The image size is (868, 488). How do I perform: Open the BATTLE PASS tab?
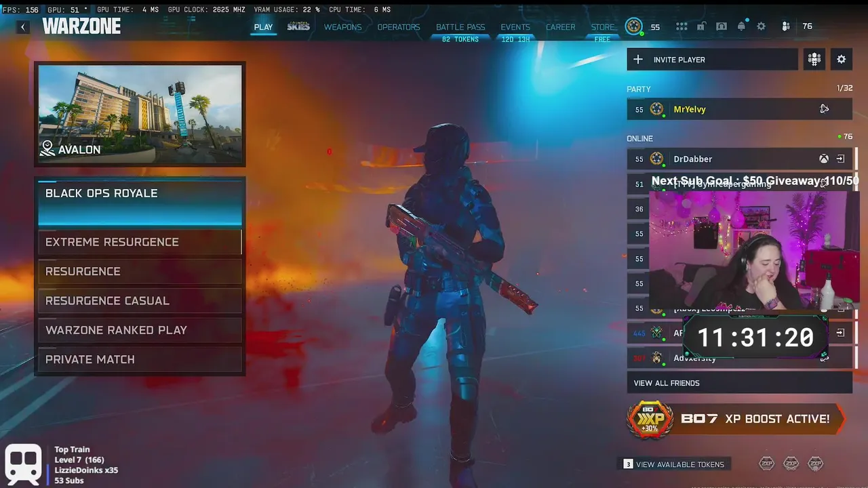[460, 27]
